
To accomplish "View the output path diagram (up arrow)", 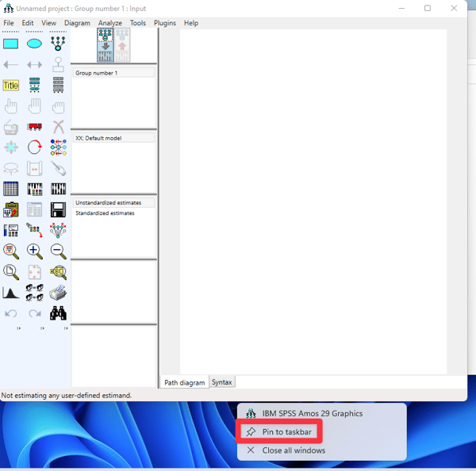I will tap(122, 45).
